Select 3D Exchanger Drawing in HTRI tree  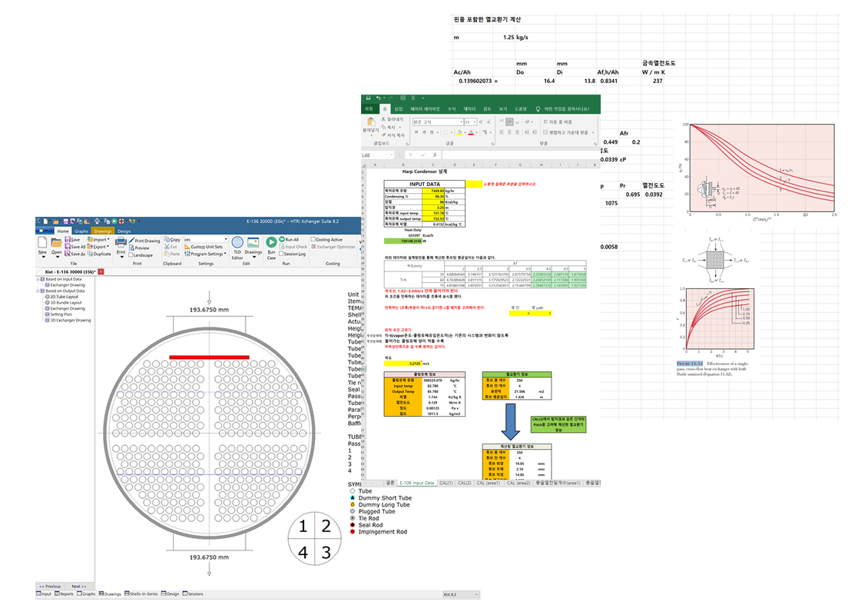tap(68, 321)
